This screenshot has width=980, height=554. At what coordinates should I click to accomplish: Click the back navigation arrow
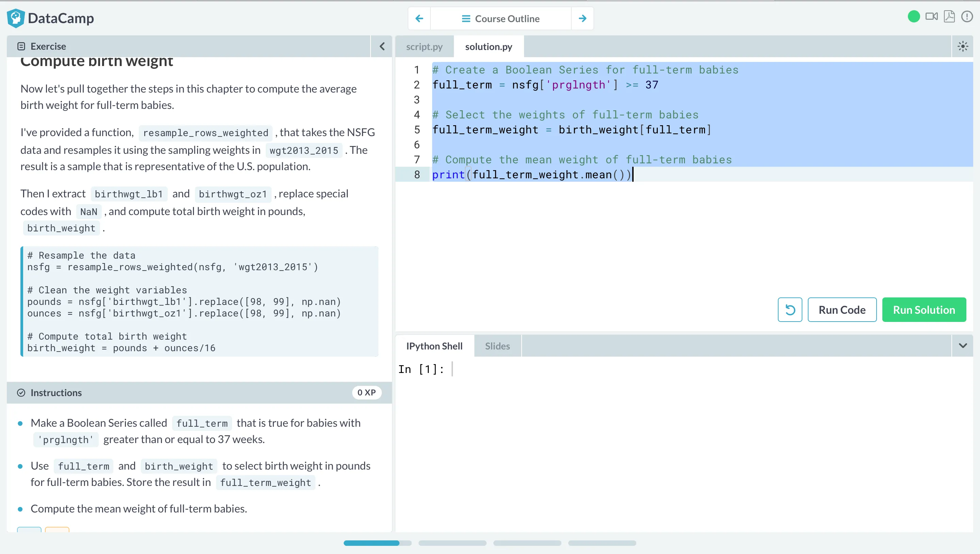pyautogui.click(x=419, y=18)
